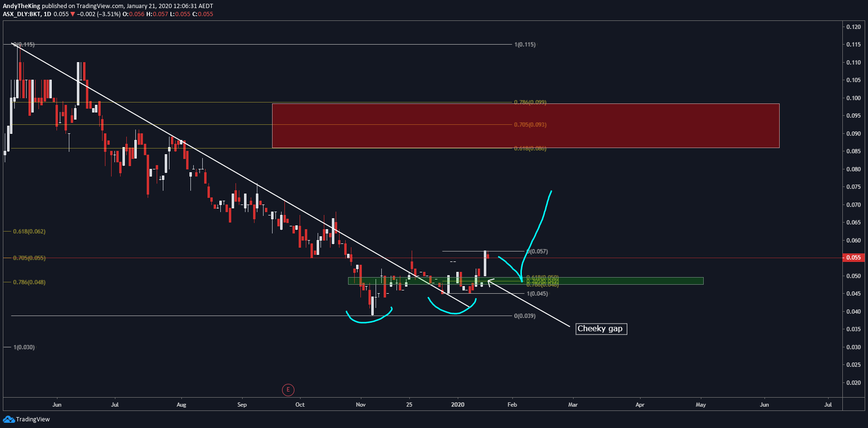
Task: Click the 0.065 price axis label
Action: click(x=853, y=223)
